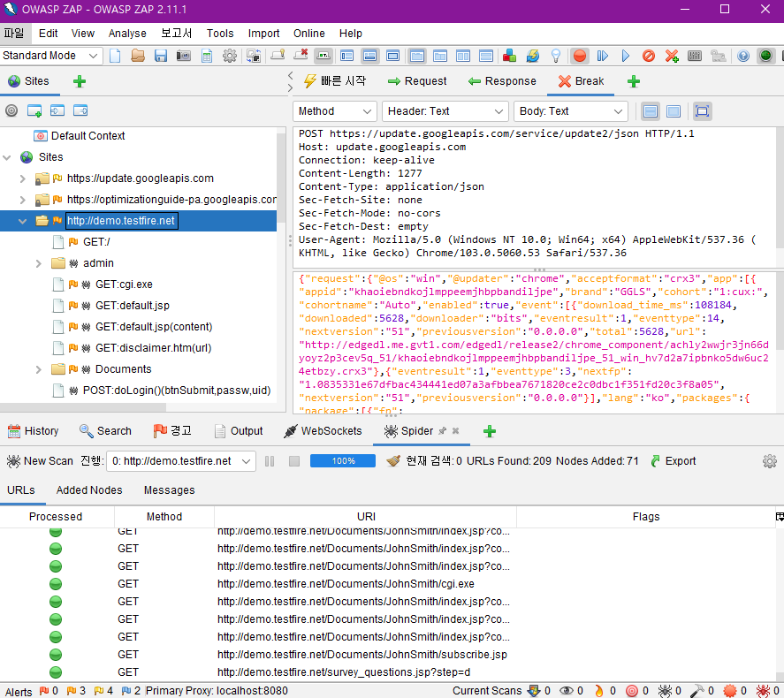Toggle request and response side by side layout
Image resolution: width=784 pixels, height=698 pixels.
click(x=463, y=56)
